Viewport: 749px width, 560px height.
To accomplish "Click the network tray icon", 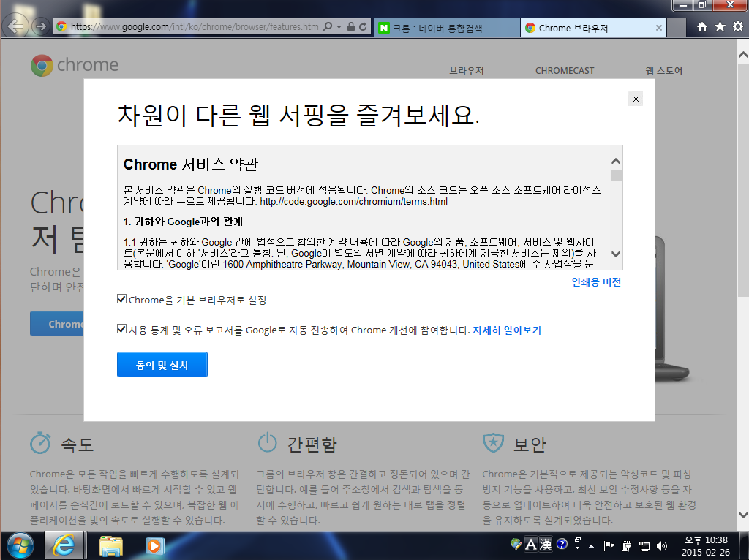I will (644, 545).
